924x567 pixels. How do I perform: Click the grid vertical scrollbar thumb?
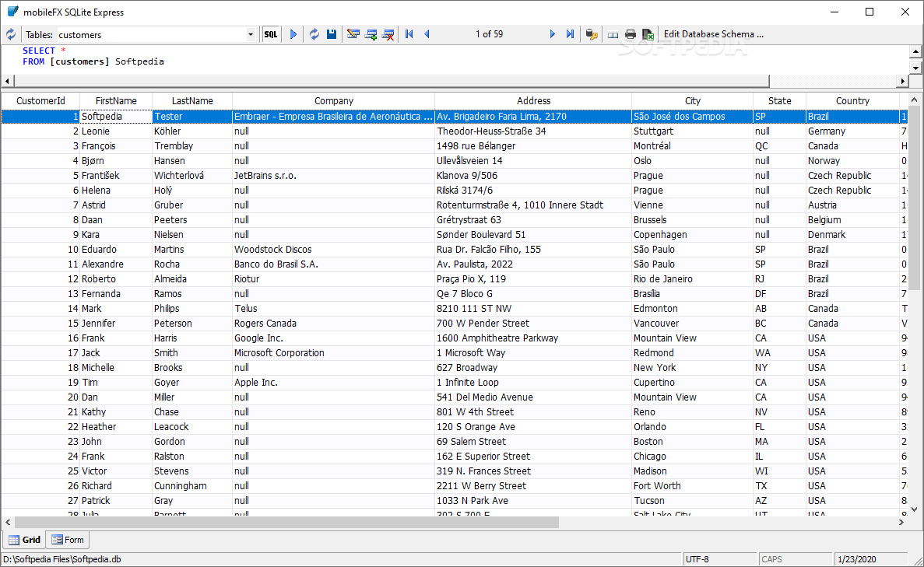click(914, 198)
